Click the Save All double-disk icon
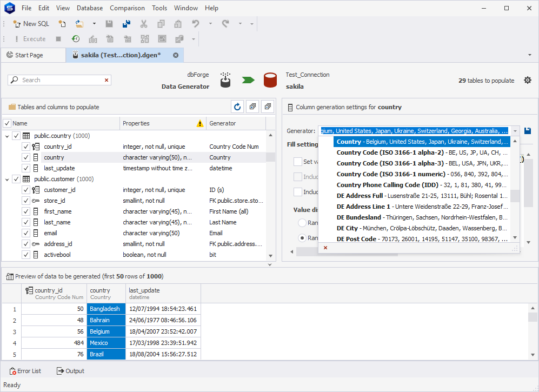The image size is (539, 392). (x=126, y=24)
